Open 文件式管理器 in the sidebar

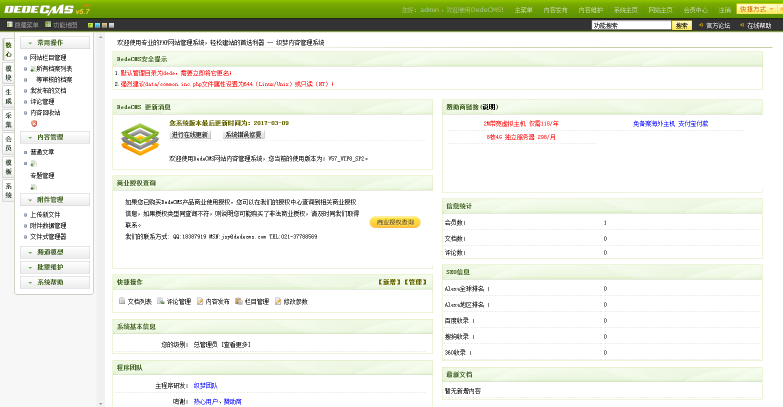click(x=48, y=237)
